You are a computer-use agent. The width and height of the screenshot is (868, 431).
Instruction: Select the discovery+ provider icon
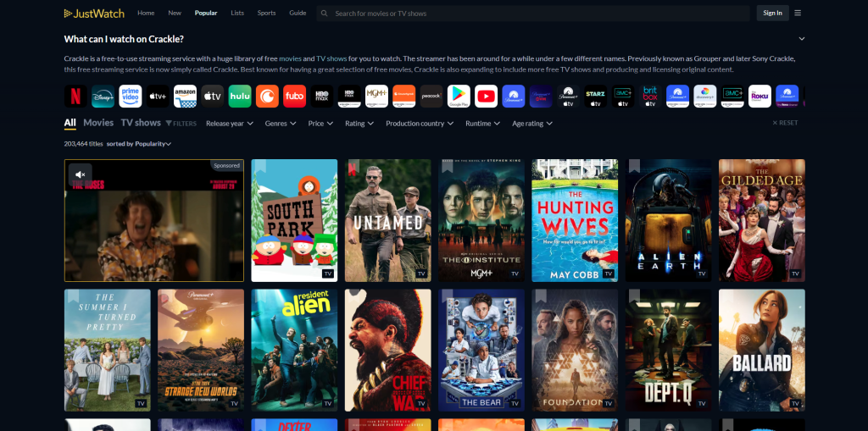point(706,97)
